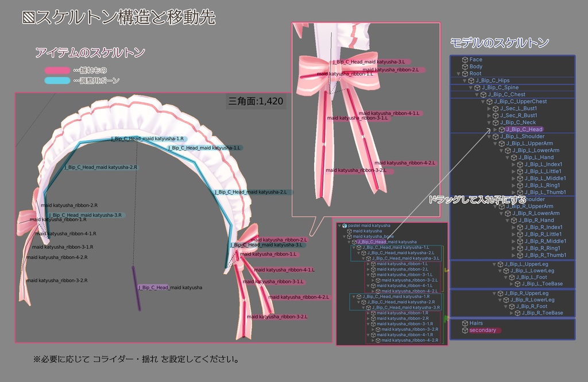This screenshot has width=588, height=382.
Task: Click the cube icon of J_Bip_R_ToeBase
Action: click(x=517, y=313)
